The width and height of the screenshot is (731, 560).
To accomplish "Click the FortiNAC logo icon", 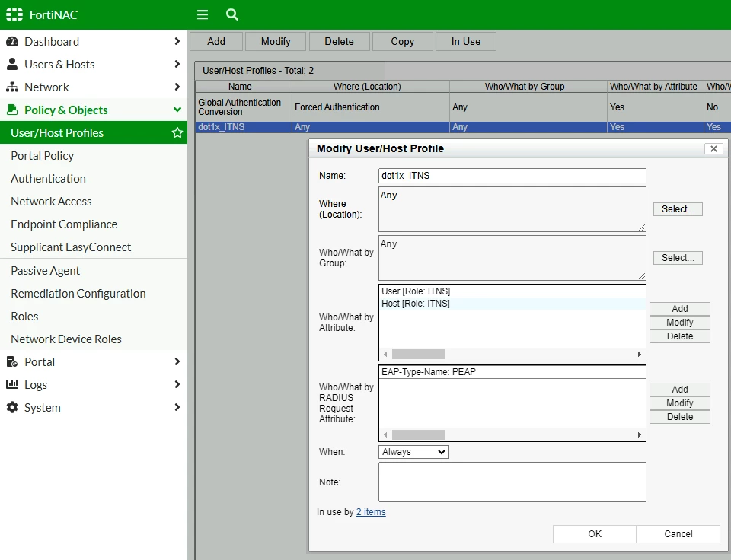I will pos(14,14).
